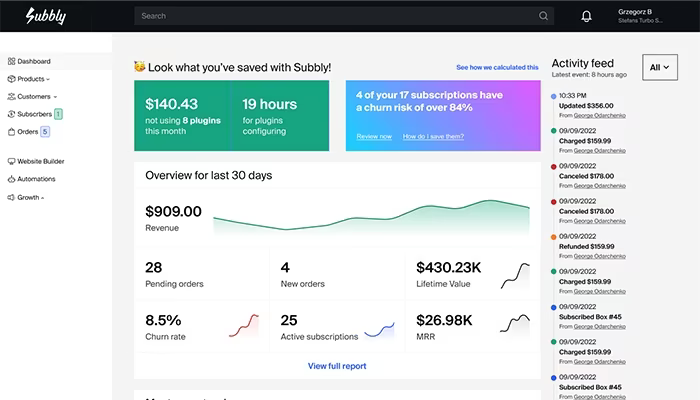
Task: Click the party emoji beside savings headline
Action: coord(140,67)
